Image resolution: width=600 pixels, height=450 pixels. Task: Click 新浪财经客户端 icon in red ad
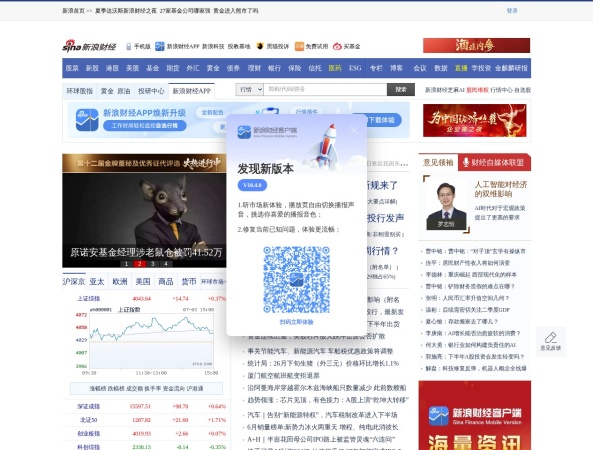click(438, 416)
